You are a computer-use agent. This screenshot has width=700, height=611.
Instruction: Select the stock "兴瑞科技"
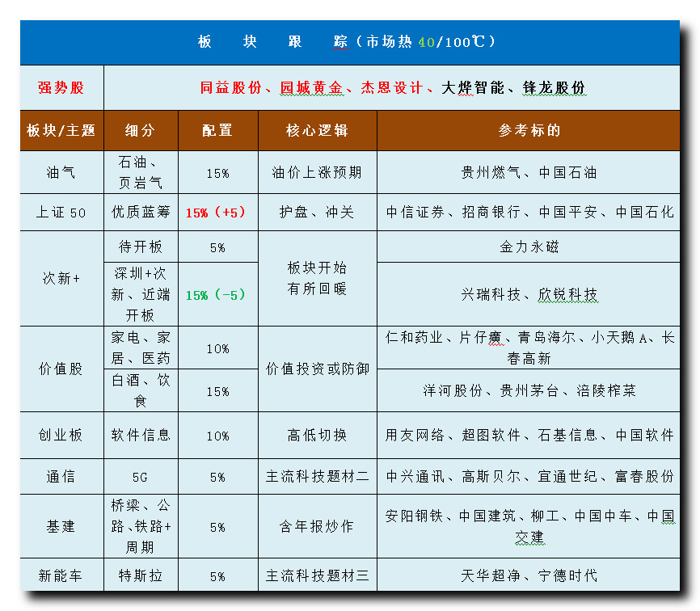(491, 294)
